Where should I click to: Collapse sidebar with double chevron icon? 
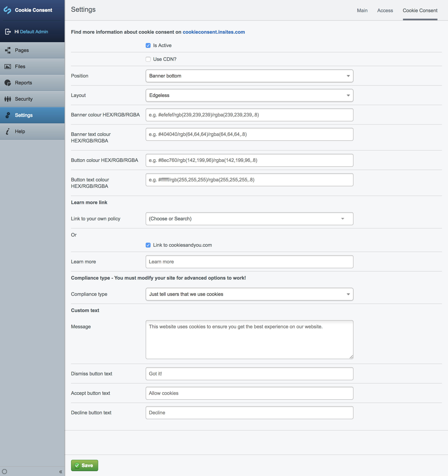point(61,472)
